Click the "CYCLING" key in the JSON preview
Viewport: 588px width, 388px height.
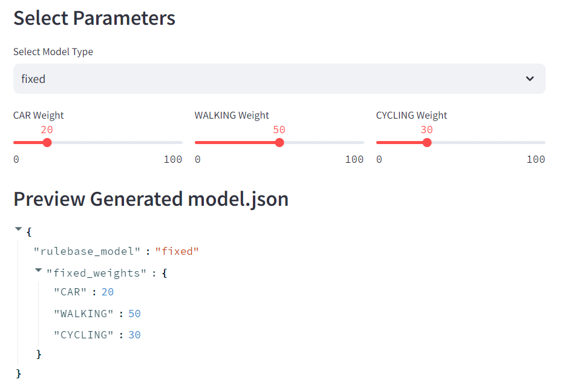click(x=83, y=335)
